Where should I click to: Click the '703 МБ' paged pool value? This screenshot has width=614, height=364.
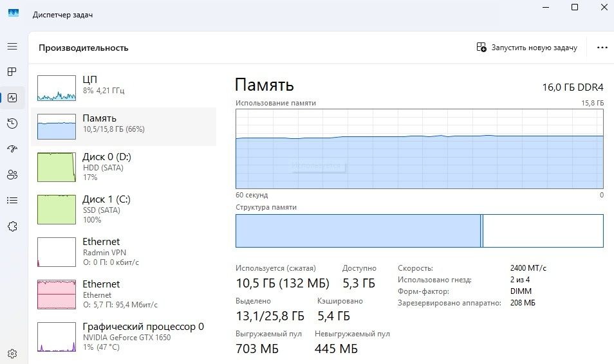(257, 349)
